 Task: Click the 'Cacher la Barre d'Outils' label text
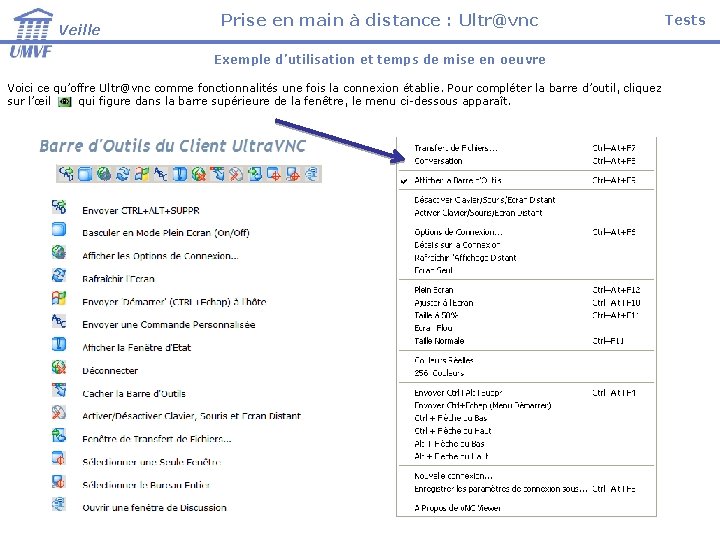point(134,394)
